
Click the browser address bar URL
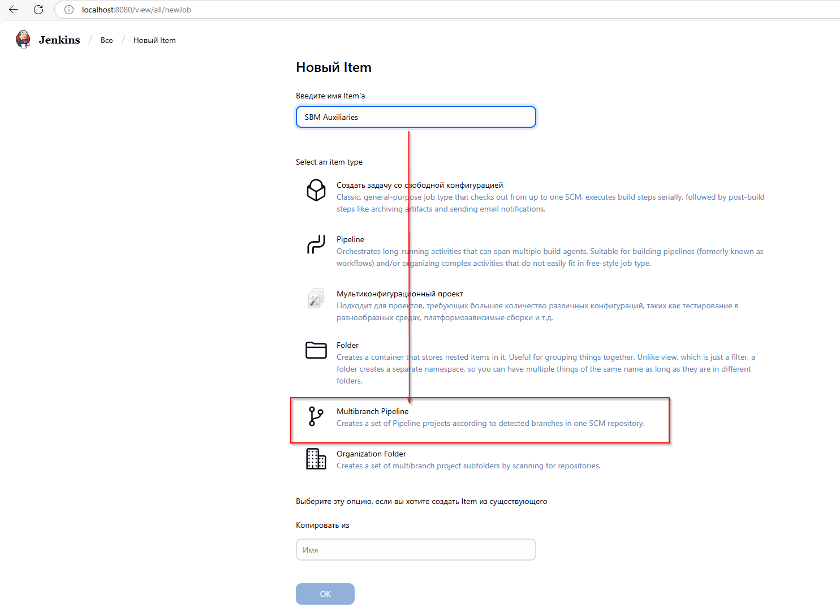click(136, 10)
